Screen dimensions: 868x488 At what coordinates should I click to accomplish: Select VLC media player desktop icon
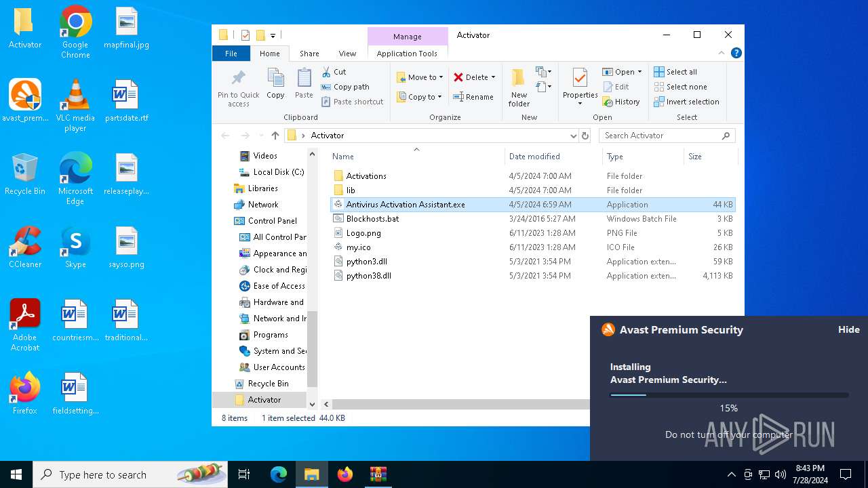pos(75,106)
